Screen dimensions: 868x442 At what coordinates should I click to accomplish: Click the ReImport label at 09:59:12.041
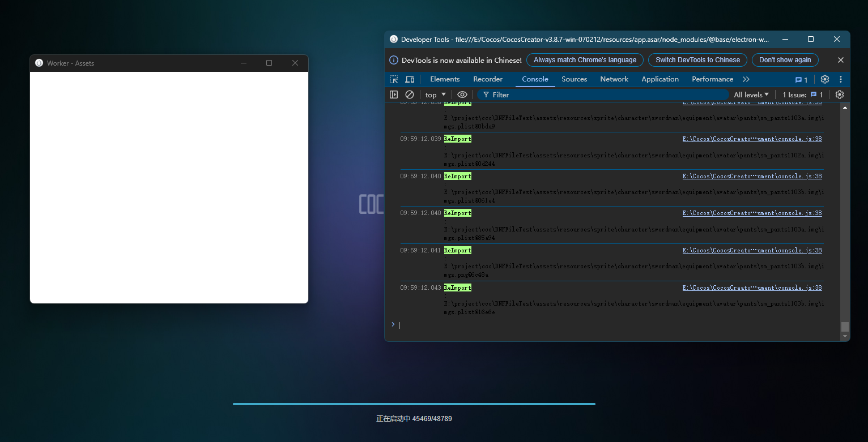point(458,250)
